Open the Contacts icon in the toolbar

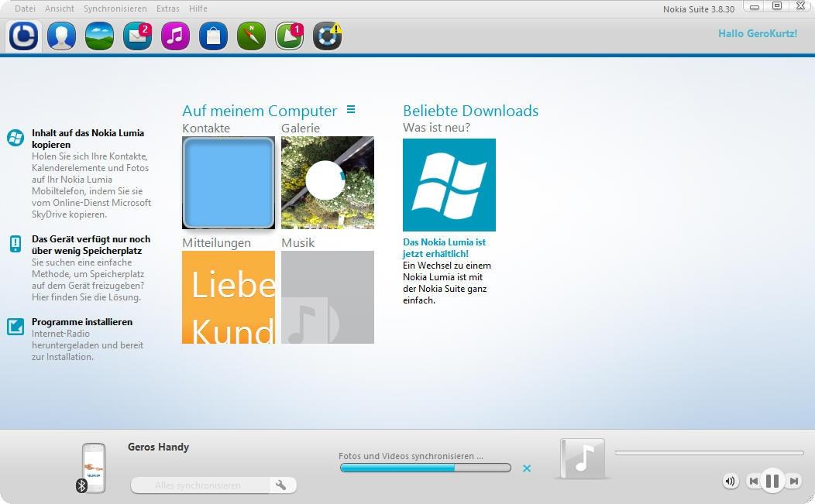[x=61, y=36]
